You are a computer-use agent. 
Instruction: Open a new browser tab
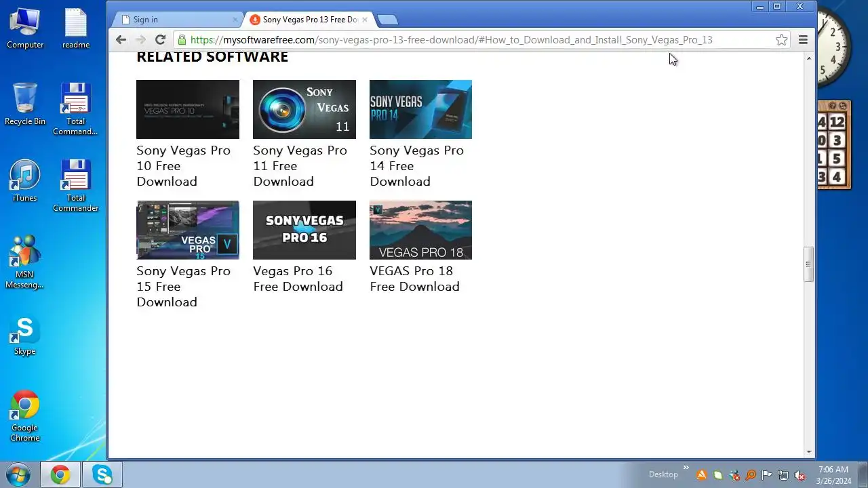(387, 20)
